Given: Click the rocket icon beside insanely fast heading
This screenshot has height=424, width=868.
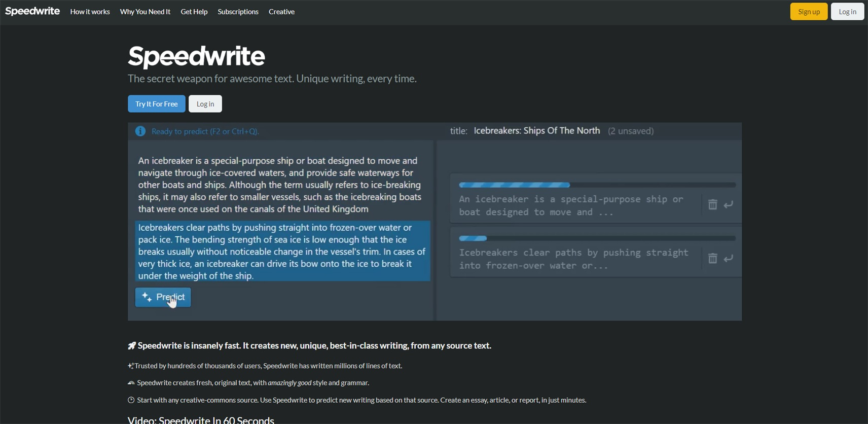Looking at the screenshot, I should [132, 346].
